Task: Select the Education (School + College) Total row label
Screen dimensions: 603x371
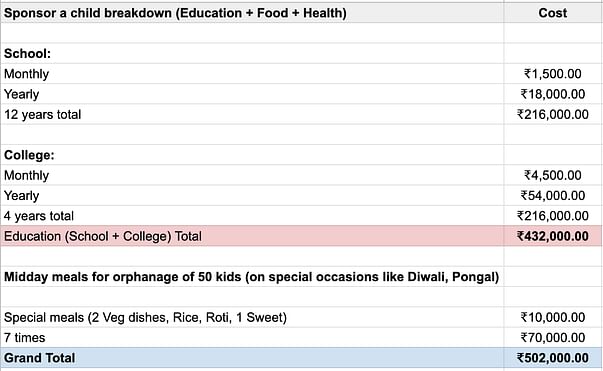Action: tap(252, 236)
